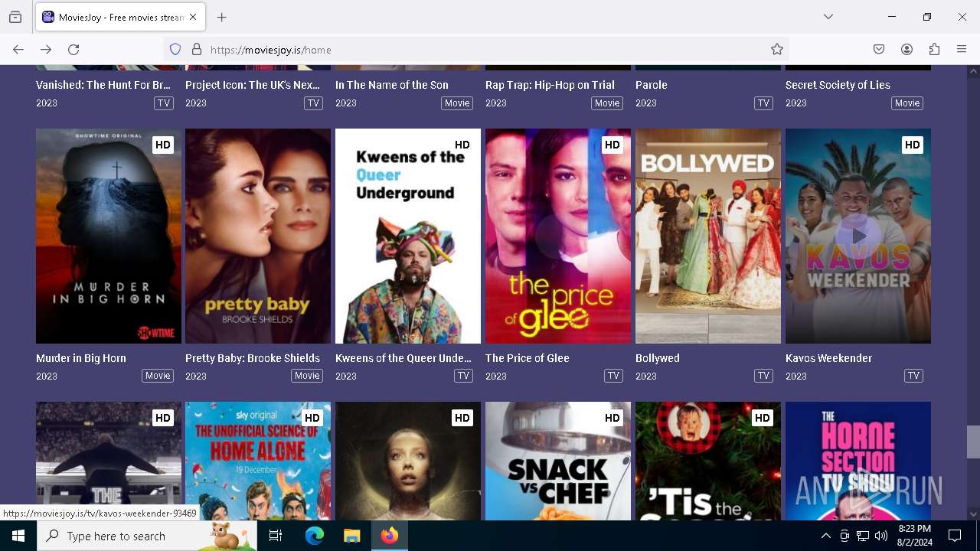Click the Bollywed title link
This screenshot has width=980, height=551.
coord(658,358)
